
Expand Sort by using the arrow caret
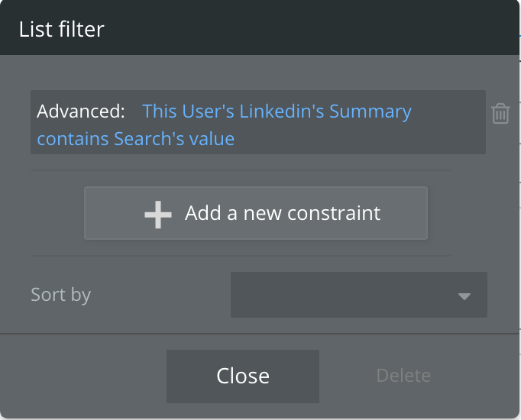coord(464,296)
